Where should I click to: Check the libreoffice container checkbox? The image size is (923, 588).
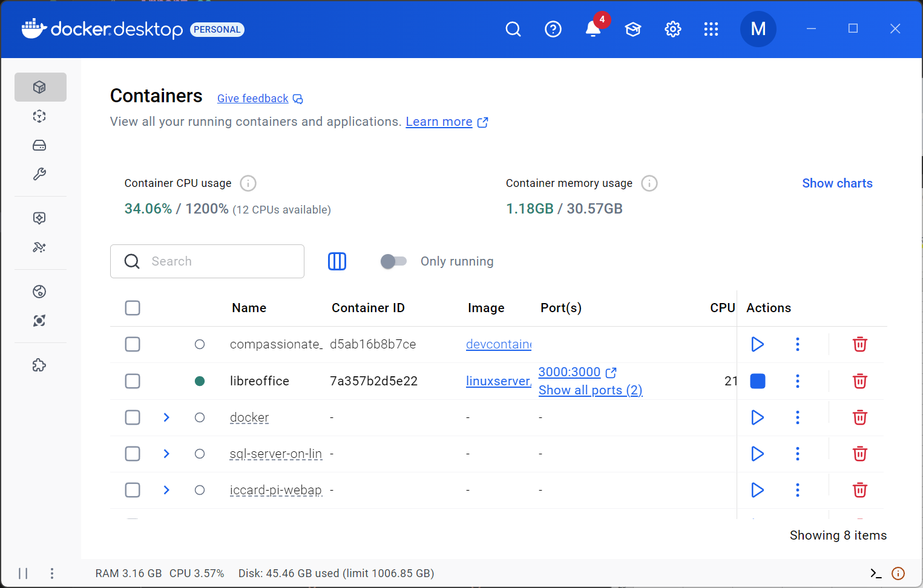tap(133, 381)
